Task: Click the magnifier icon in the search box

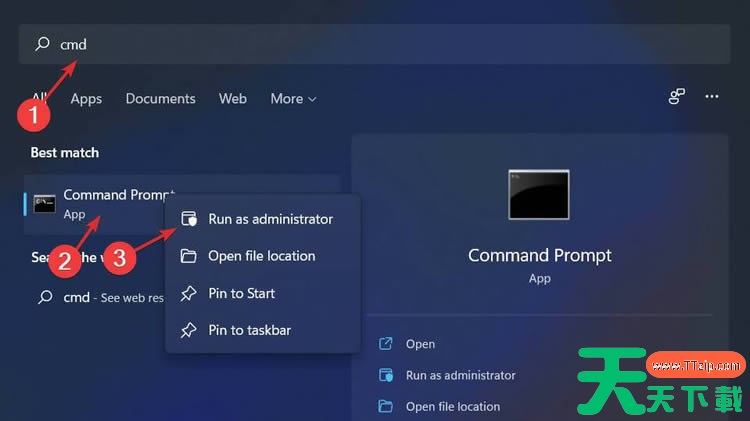Action: pos(42,44)
